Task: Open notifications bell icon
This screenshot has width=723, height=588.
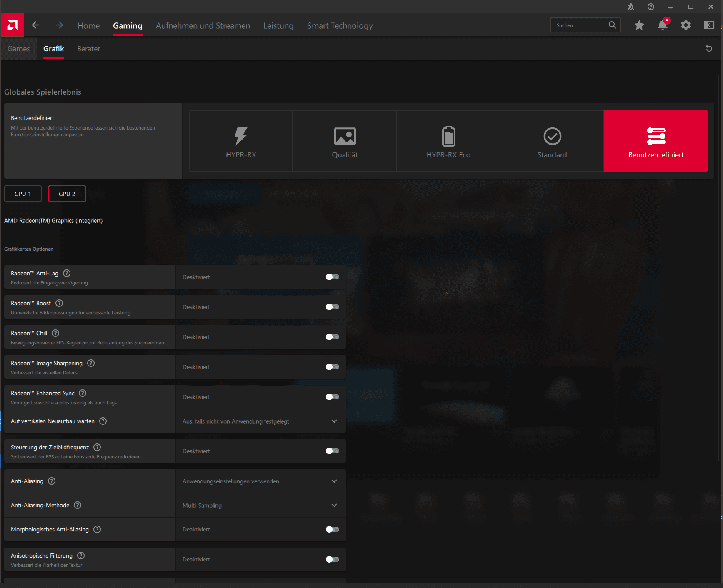Action: [663, 25]
